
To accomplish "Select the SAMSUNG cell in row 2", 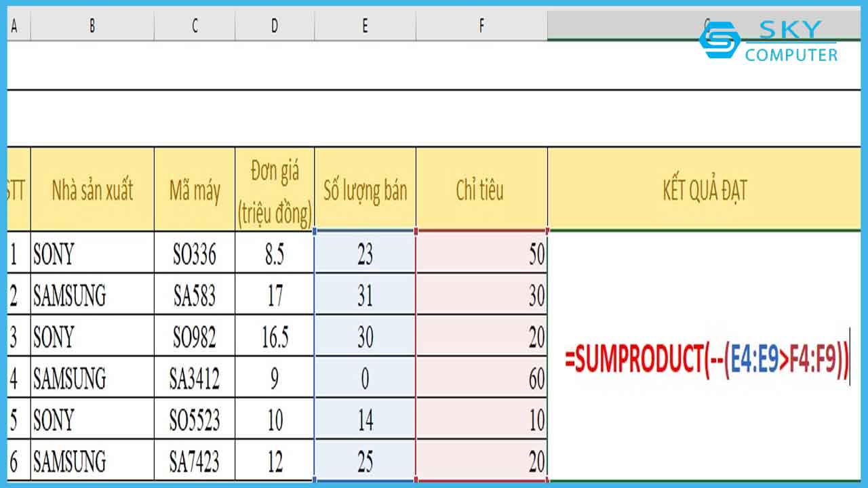I will (x=92, y=295).
